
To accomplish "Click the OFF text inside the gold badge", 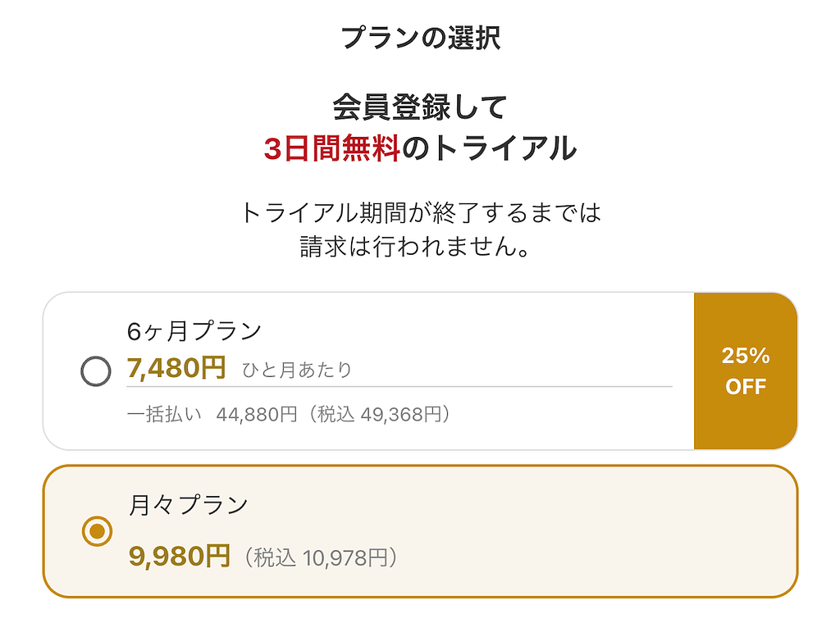I will click(x=745, y=386).
